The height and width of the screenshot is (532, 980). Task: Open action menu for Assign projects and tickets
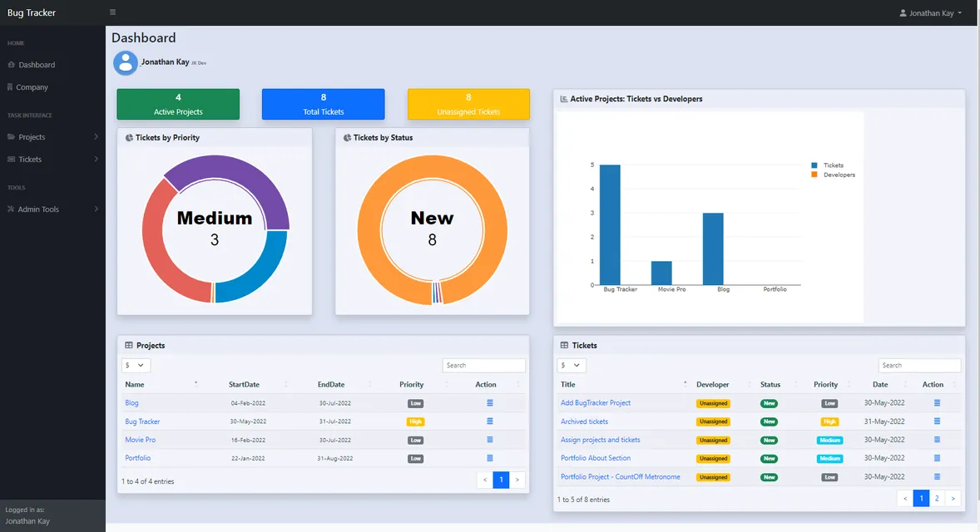tap(937, 440)
